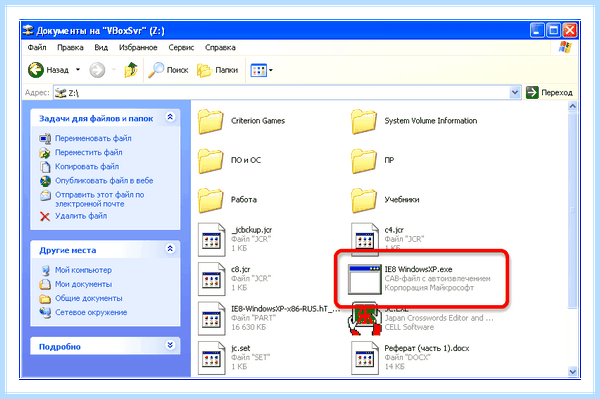This screenshot has width=600, height=399.
Task: Expand the Подробно panel
Action: (170, 345)
